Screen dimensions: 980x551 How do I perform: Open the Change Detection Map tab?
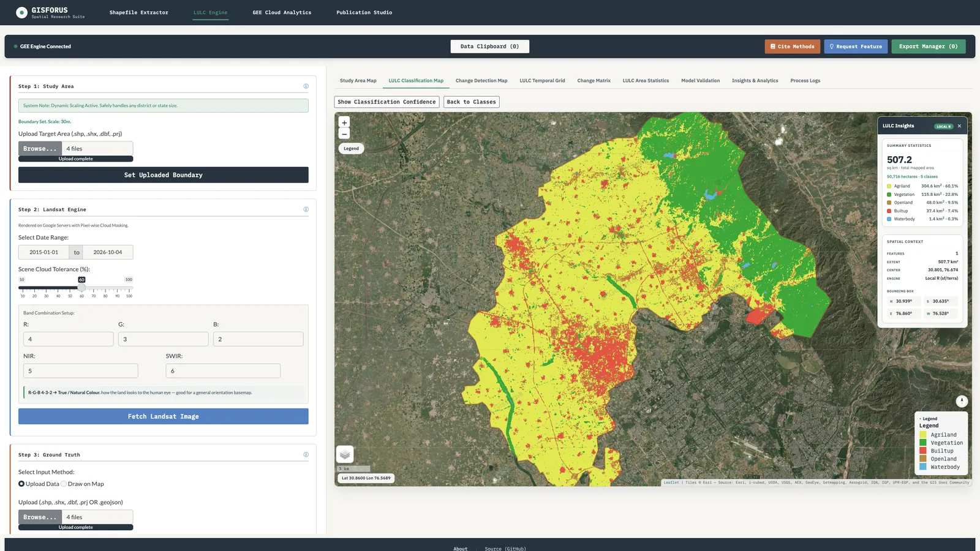coord(481,81)
